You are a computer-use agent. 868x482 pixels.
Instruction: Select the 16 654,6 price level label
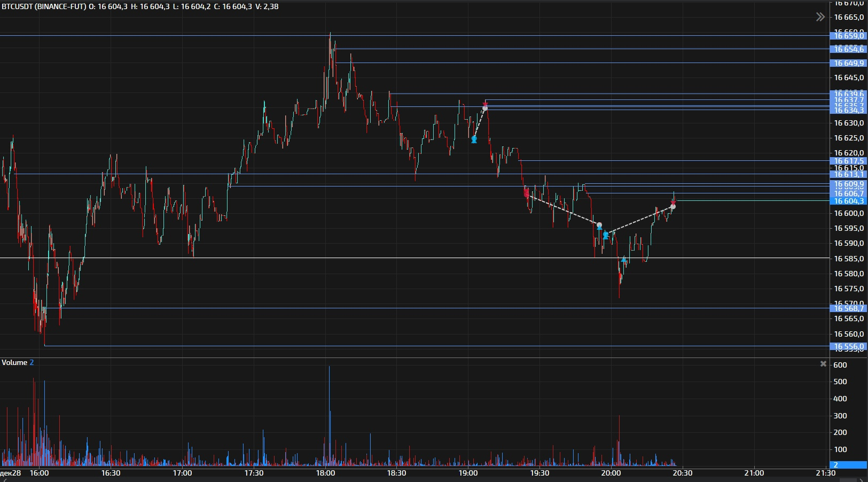[848, 49]
